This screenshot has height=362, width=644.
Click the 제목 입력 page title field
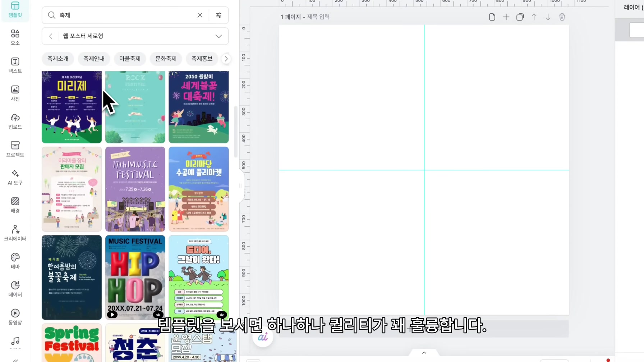(x=318, y=17)
